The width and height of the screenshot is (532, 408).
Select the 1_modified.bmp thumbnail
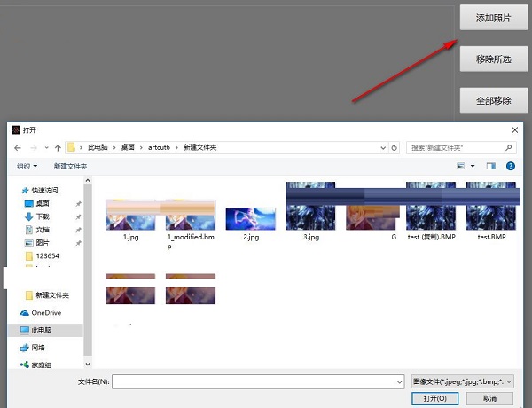(x=191, y=216)
